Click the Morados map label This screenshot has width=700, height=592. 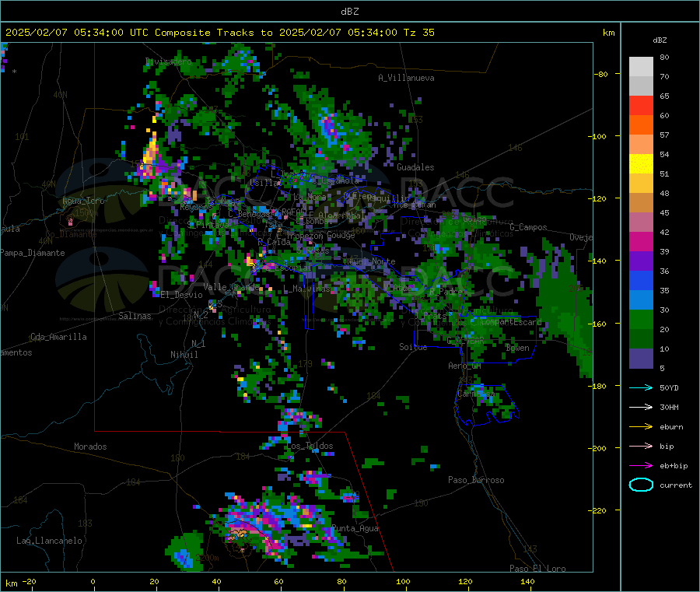coord(90,447)
